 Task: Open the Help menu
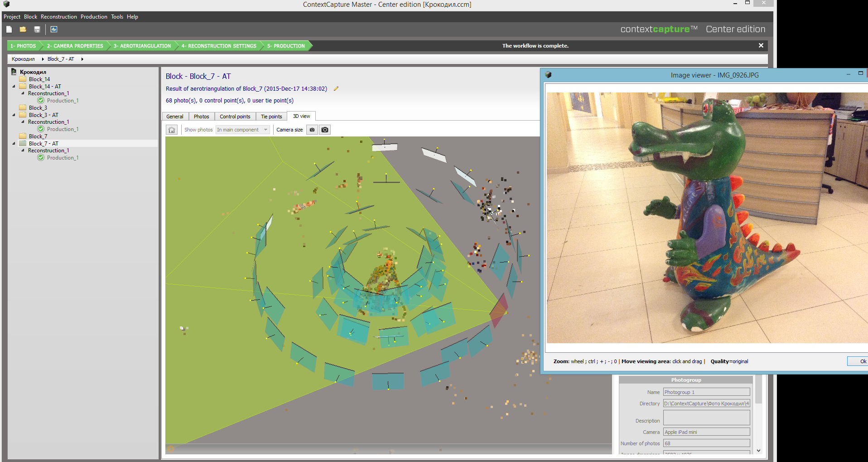(132, 17)
